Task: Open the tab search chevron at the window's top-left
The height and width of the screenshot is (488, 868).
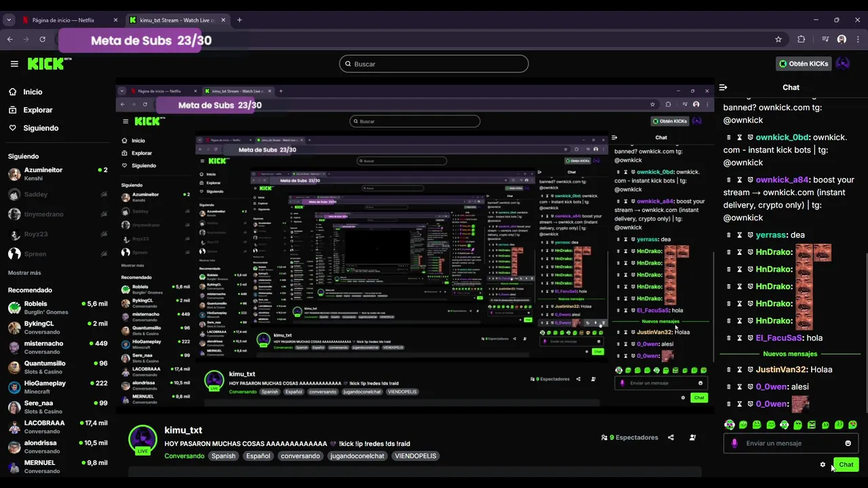Action: [9, 20]
